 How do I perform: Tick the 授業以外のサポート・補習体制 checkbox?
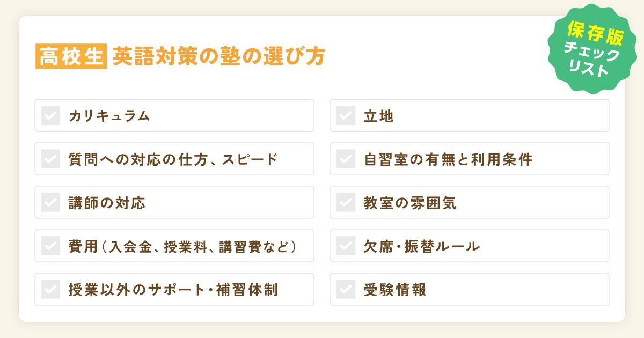(50, 289)
